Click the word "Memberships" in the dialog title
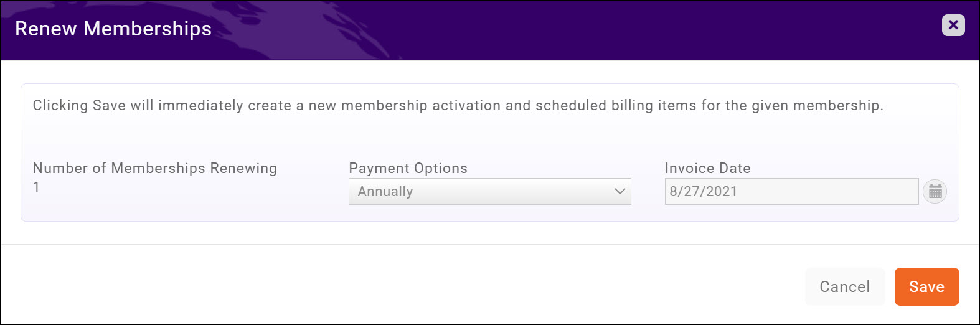 tap(148, 29)
